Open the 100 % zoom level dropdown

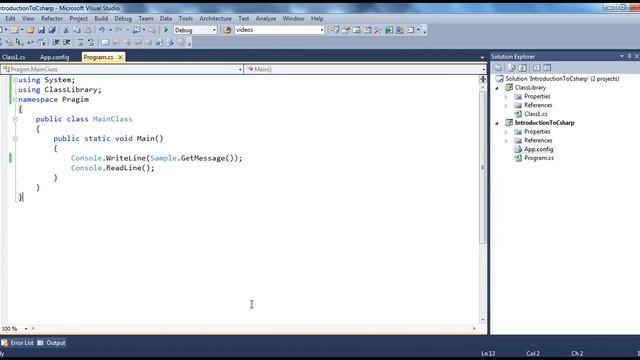tap(26, 329)
